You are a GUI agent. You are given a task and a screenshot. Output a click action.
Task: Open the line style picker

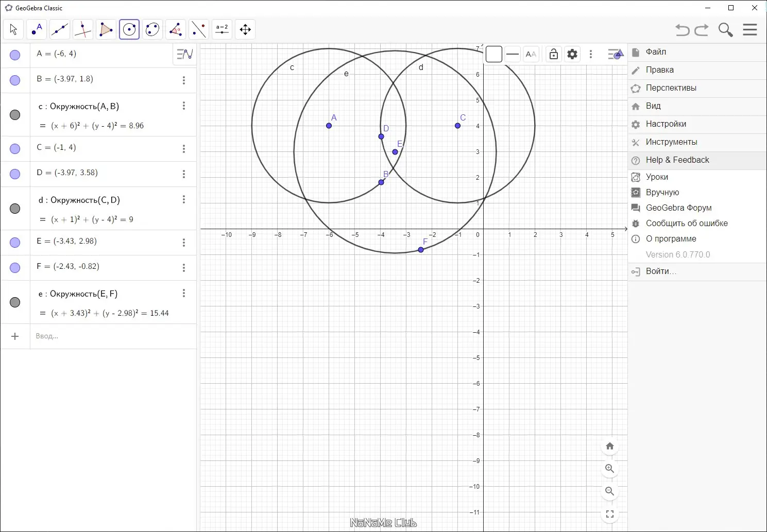(x=513, y=54)
